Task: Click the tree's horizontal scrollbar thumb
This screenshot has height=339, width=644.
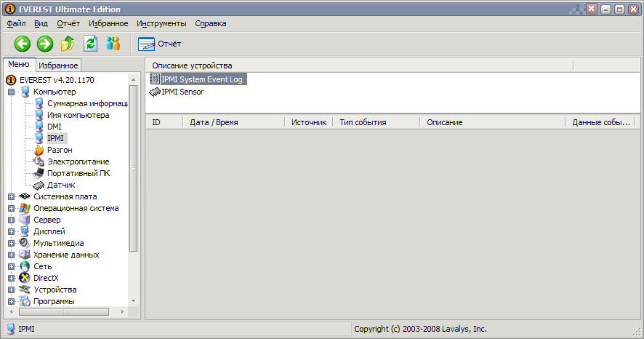Action: pos(64,312)
